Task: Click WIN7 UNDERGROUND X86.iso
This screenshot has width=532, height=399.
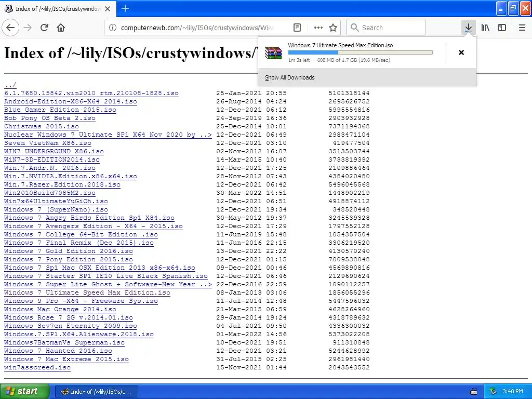Action: click(54, 151)
